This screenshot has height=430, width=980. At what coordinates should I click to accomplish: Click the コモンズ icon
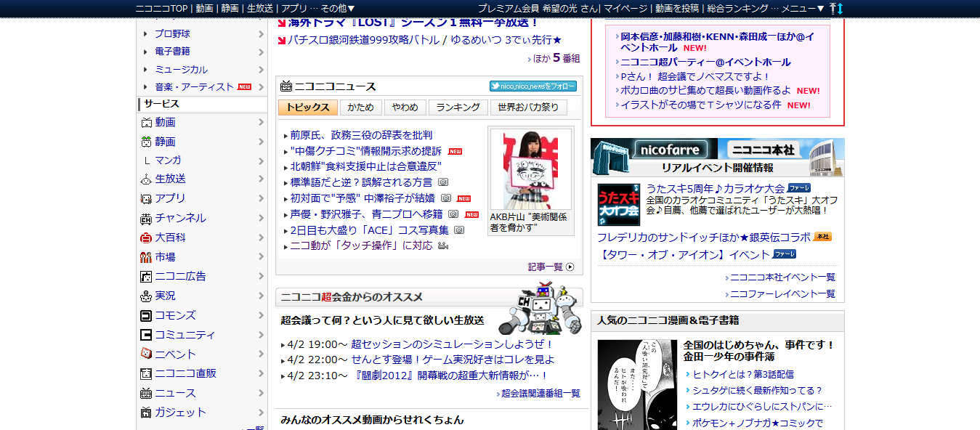(146, 315)
